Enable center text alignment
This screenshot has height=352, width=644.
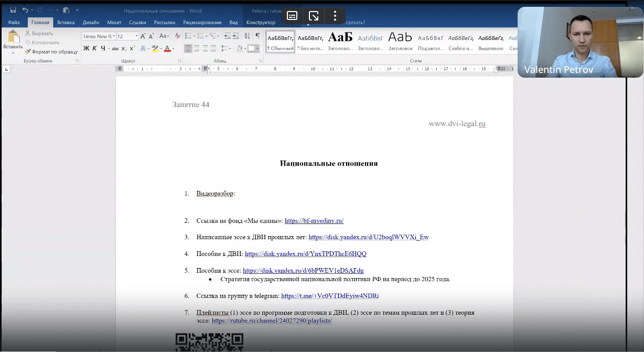click(196, 49)
